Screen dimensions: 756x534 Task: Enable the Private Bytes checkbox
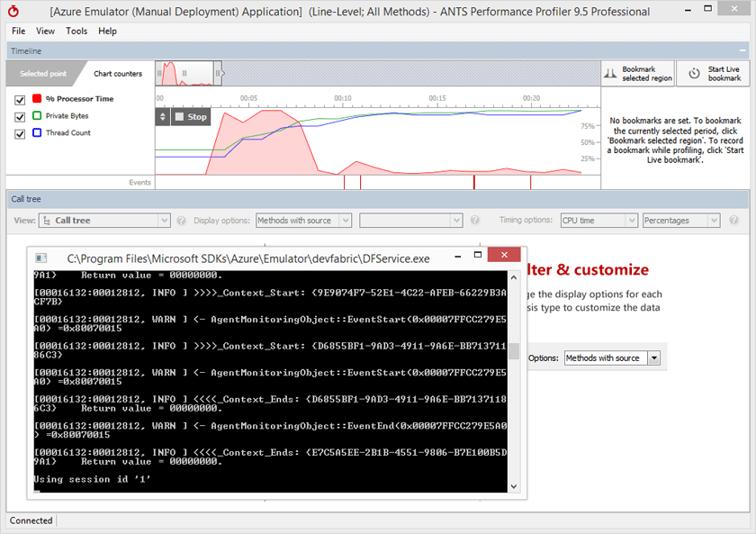click(20, 115)
